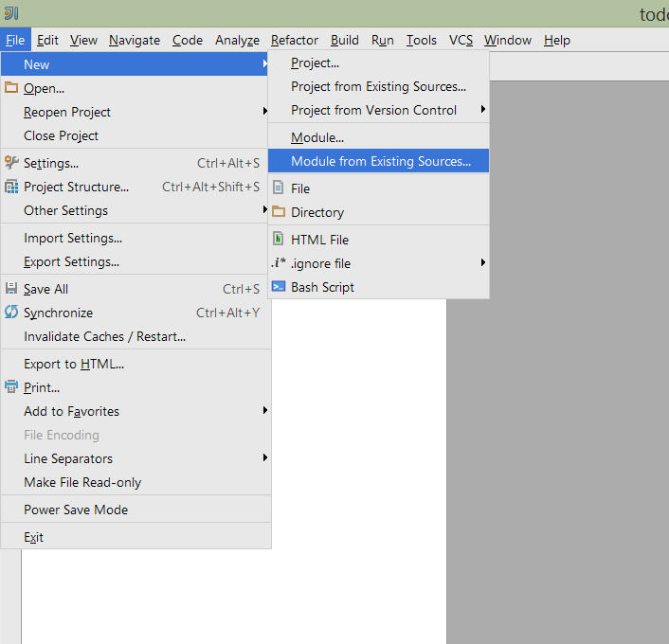Select Module from Existing Sources
Viewport: 669px width, 644px height.
tap(380, 161)
